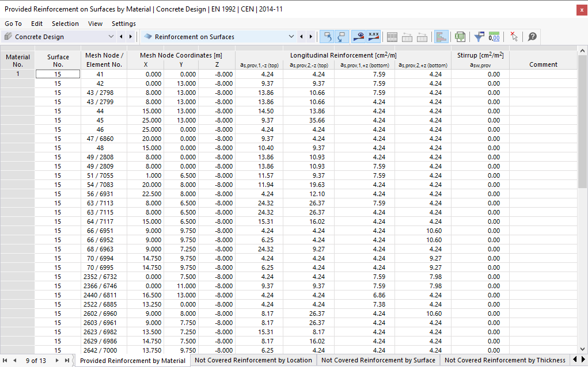Click the first selection sync arrow icon

[x=327, y=37]
